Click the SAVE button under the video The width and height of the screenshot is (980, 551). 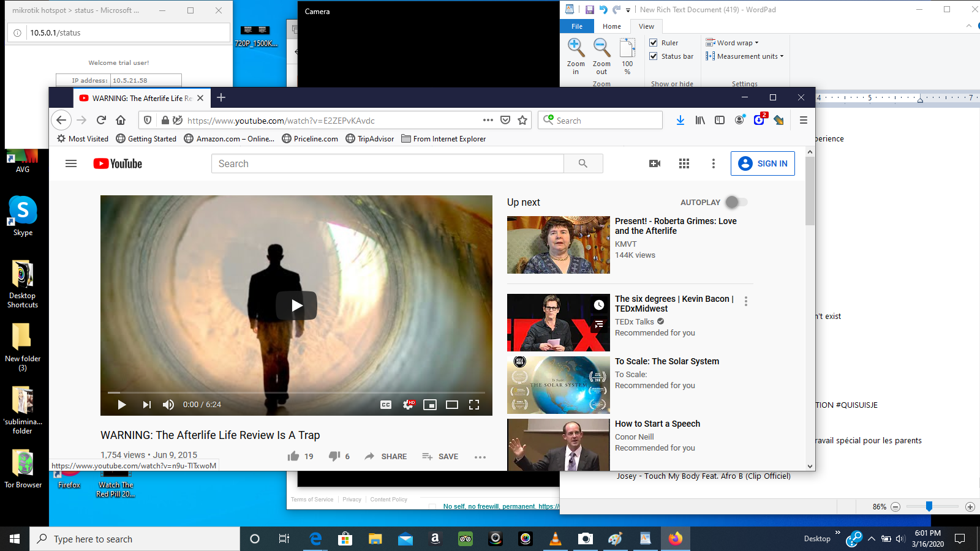[x=440, y=457]
